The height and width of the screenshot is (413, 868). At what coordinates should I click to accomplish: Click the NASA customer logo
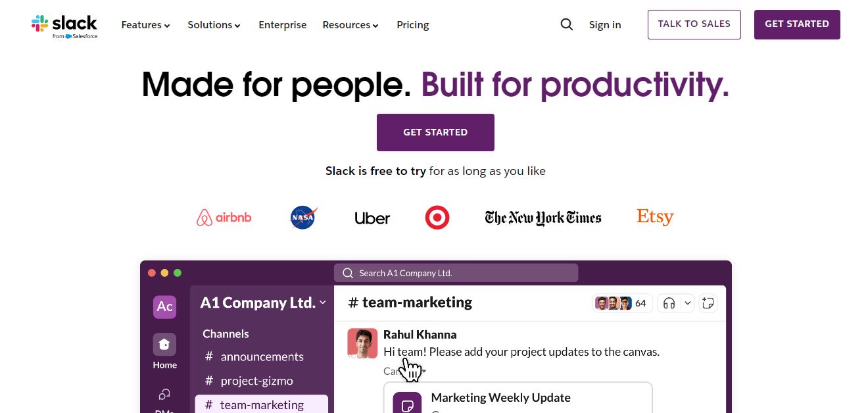pyautogui.click(x=304, y=218)
